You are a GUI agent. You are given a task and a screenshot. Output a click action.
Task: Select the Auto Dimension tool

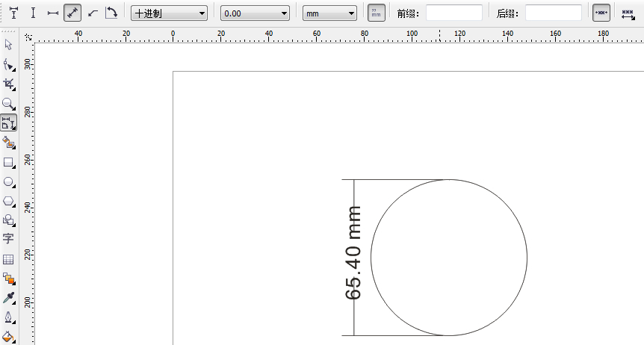point(13,13)
